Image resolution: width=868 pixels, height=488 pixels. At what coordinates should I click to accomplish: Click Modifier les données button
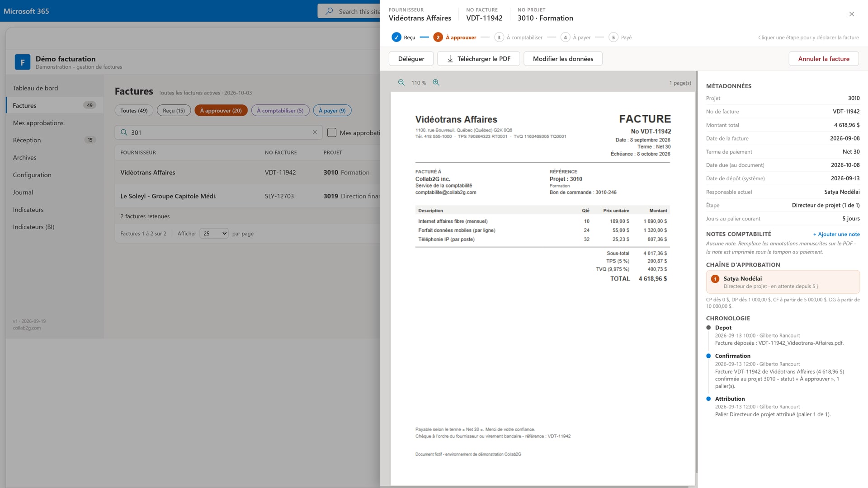coord(563,59)
